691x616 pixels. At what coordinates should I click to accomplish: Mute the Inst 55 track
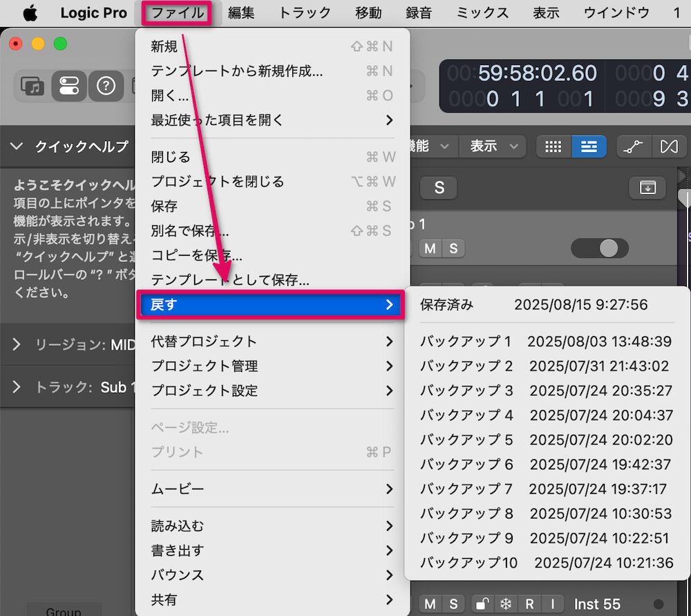coord(430,604)
